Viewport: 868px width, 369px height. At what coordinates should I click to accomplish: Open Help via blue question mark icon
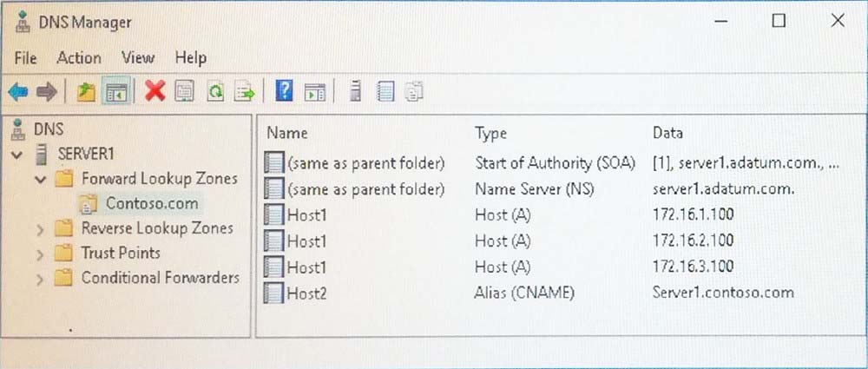(284, 90)
